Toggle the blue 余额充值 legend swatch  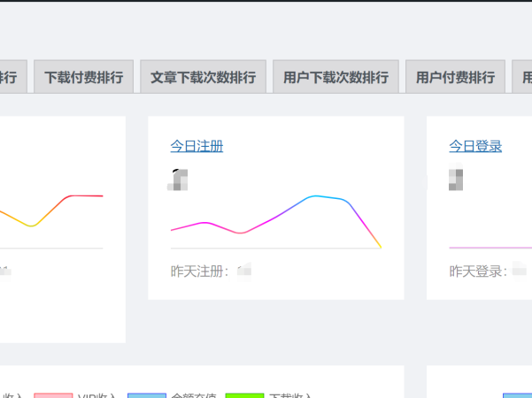click(147, 396)
